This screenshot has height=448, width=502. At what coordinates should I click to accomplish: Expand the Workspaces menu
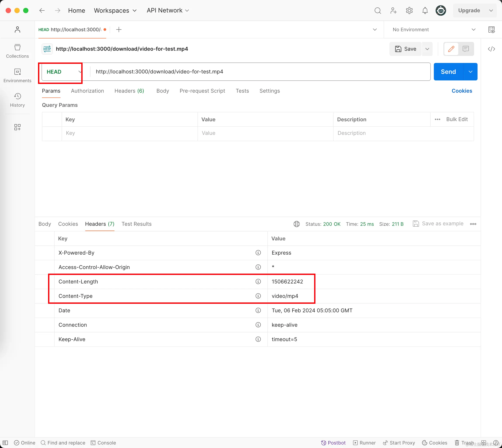(115, 10)
